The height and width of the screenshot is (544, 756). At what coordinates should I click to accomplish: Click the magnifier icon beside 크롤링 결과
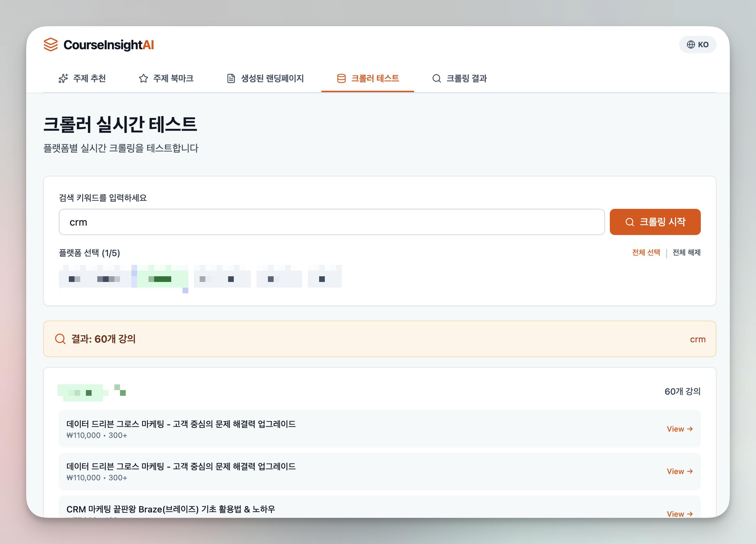[x=436, y=78]
